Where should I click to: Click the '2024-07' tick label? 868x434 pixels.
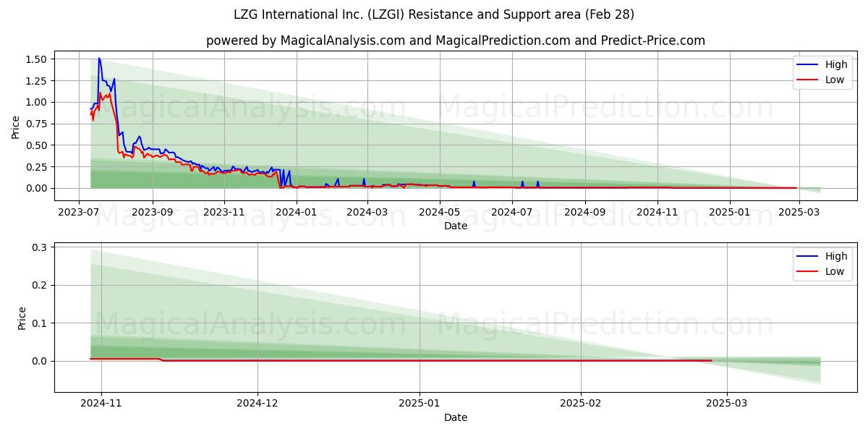coord(512,213)
